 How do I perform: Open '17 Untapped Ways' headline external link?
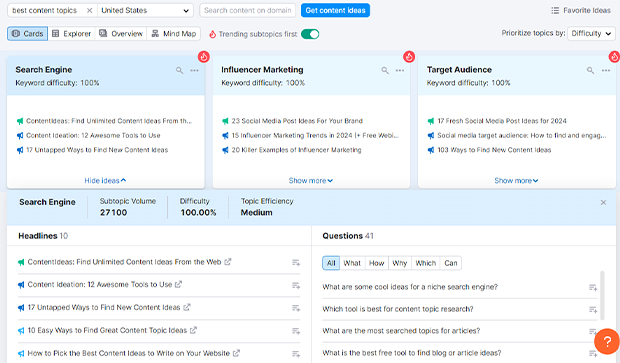187,307
